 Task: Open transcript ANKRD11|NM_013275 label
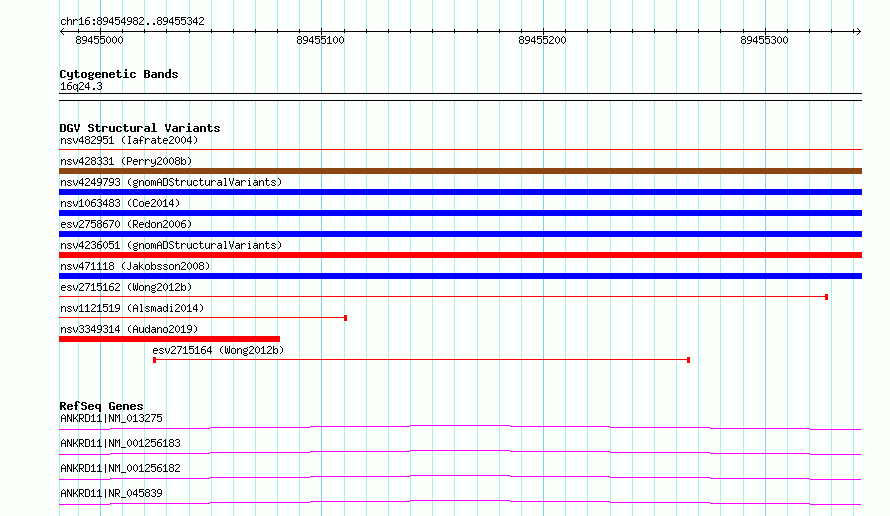click(111, 418)
